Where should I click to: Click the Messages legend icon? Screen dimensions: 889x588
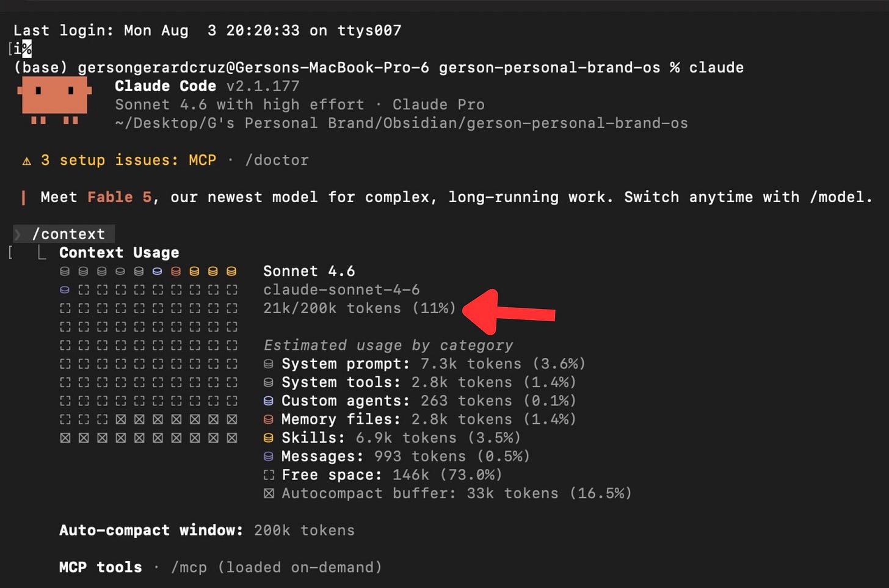click(x=268, y=456)
